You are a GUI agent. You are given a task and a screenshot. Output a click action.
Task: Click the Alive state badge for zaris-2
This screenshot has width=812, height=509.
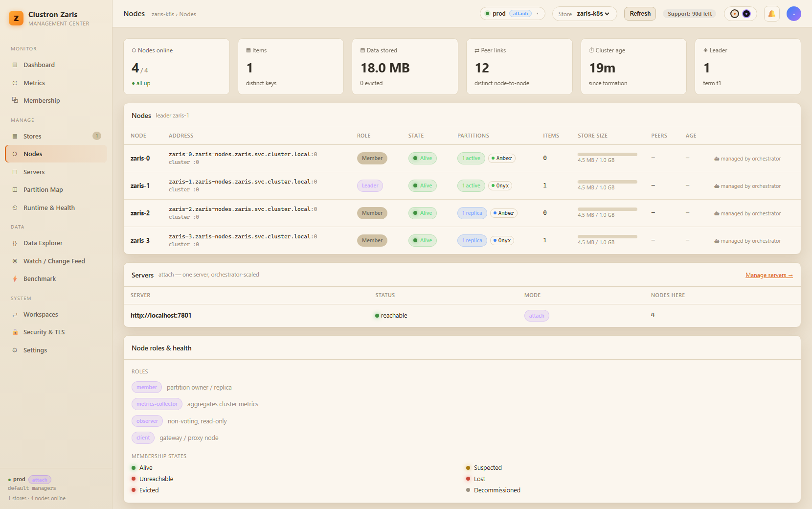[423, 213]
